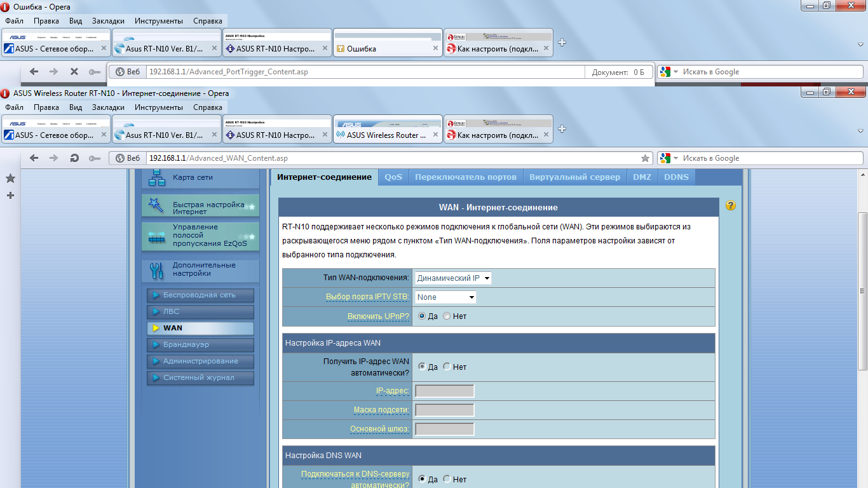The height and width of the screenshot is (488, 868).
Task: Open the Bookmarks star panel in left sidebar
Action: pos(10,179)
